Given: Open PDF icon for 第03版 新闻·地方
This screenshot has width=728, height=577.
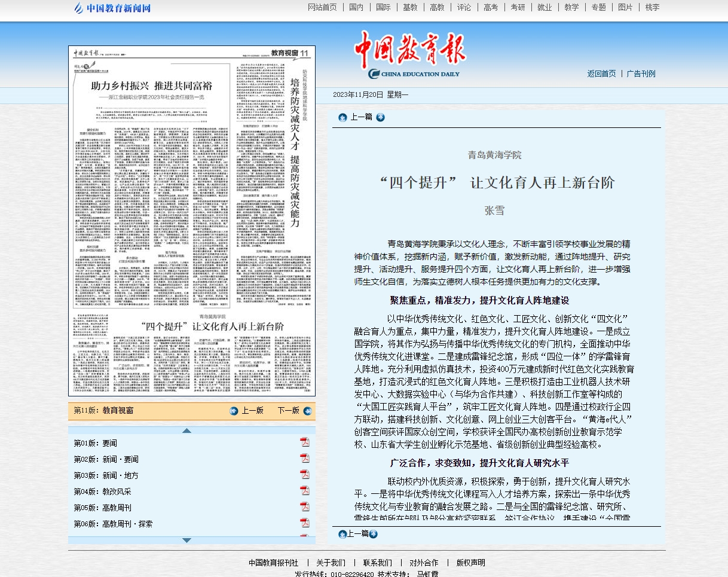Looking at the screenshot, I should click(x=305, y=475).
